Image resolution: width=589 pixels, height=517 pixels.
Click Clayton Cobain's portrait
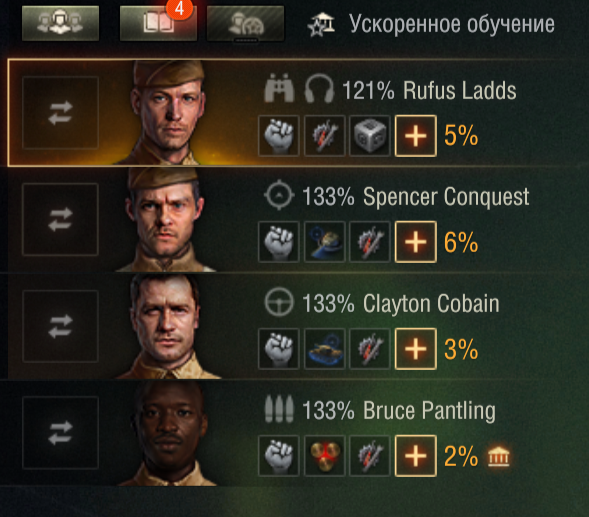[167, 326]
